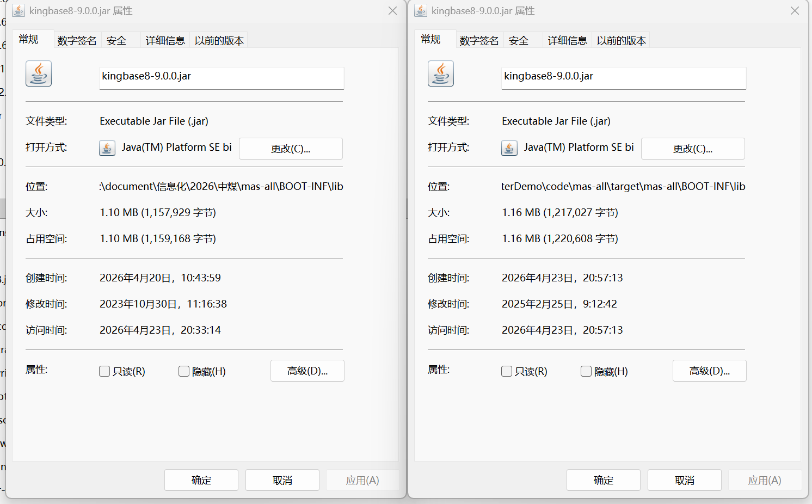Click modified time 2025年2月25日, 9:12:42
This screenshot has height=504, width=812.
click(559, 304)
